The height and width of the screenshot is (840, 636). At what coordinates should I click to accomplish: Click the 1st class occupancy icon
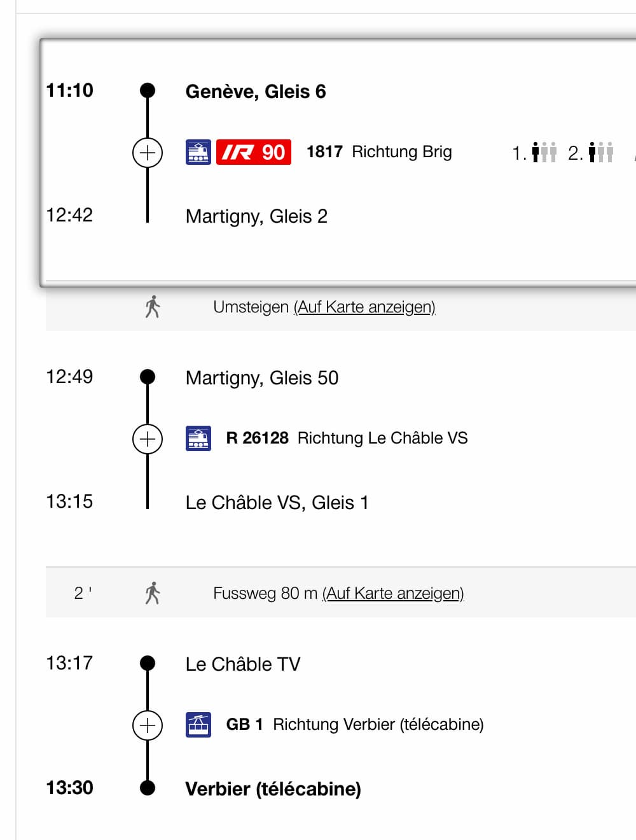click(x=544, y=152)
